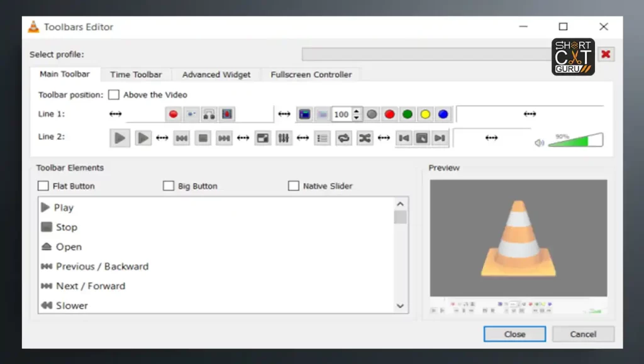Select "Play" in the Toolbar Elements list
Image resolution: width=644 pixels, height=364 pixels.
click(216, 207)
